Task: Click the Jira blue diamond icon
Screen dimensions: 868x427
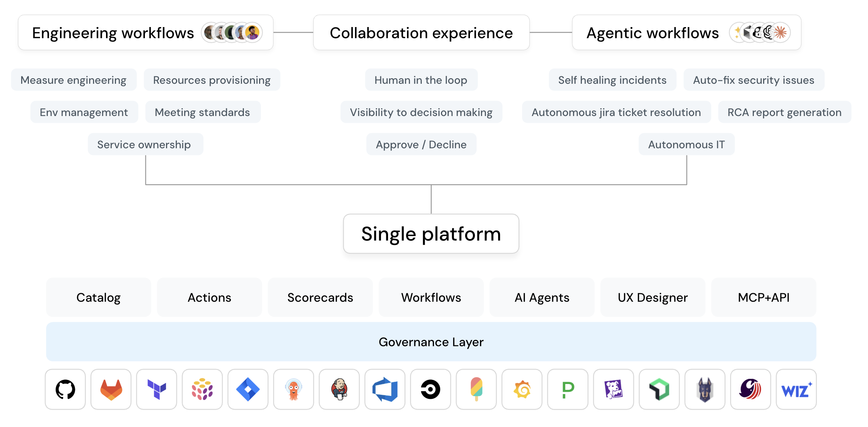Action: click(x=248, y=389)
